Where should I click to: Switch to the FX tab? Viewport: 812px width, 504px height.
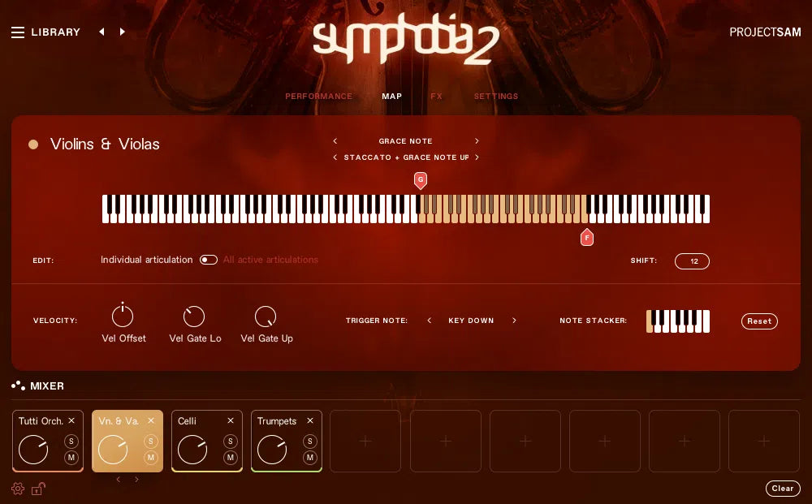pyautogui.click(x=437, y=96)
